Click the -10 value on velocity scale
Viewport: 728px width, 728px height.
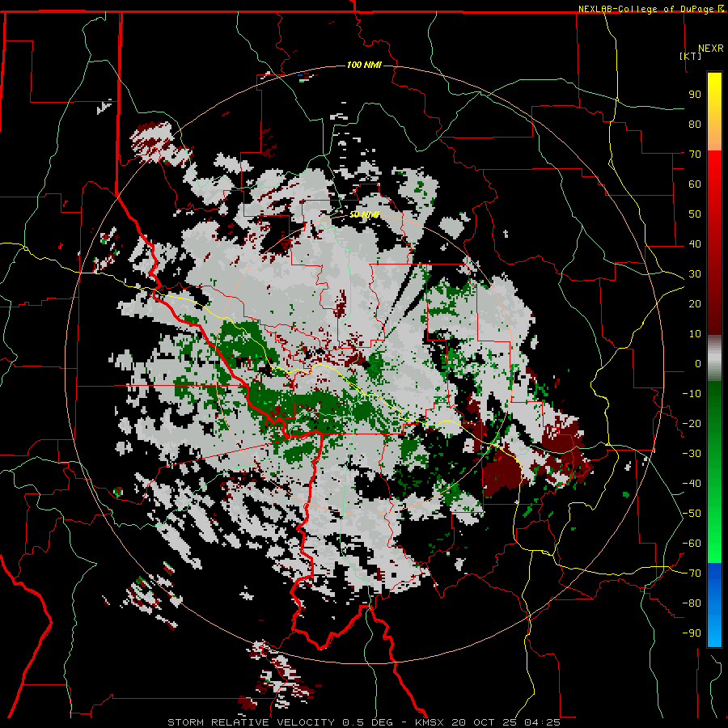point(692,394)
